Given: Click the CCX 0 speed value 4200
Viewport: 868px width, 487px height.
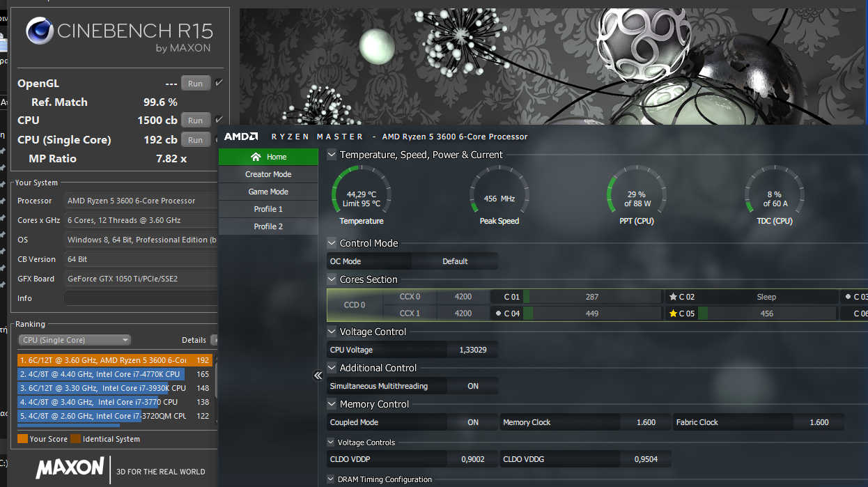Looking at the screenshot, I should tap(463, 297).
